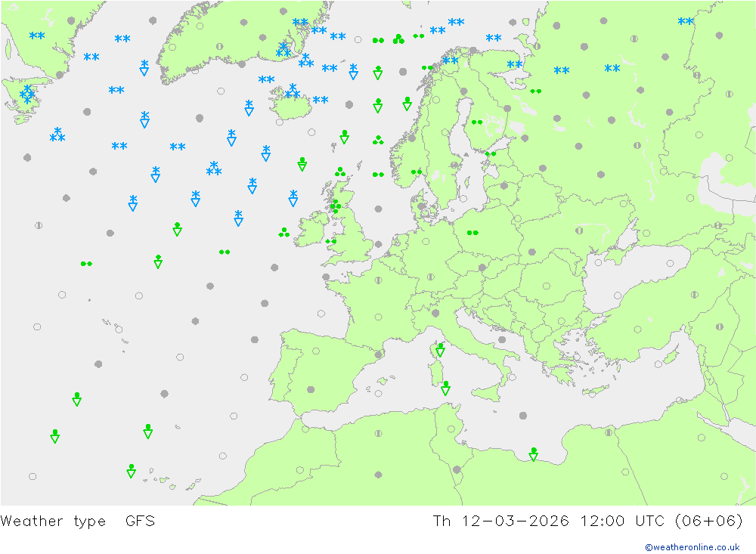Click the grey cloud dot over central Spain
Image resolution: width=756 pixels, height=554 pixels.
point(311,389)
